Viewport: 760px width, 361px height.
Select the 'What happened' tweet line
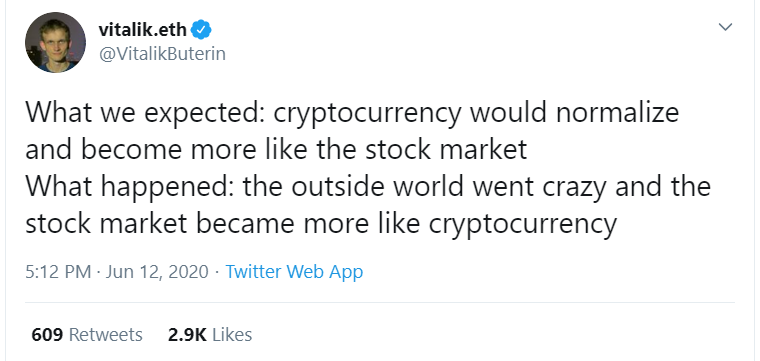[x=368, y=187]
